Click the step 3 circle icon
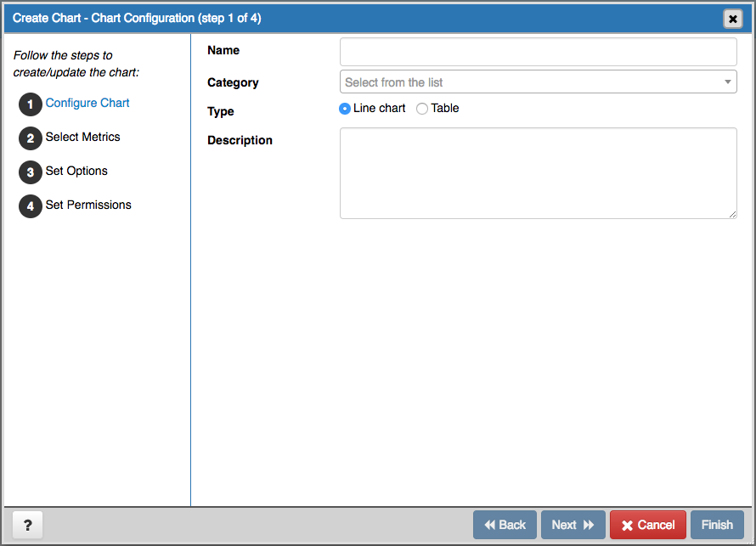 [31, 172]
